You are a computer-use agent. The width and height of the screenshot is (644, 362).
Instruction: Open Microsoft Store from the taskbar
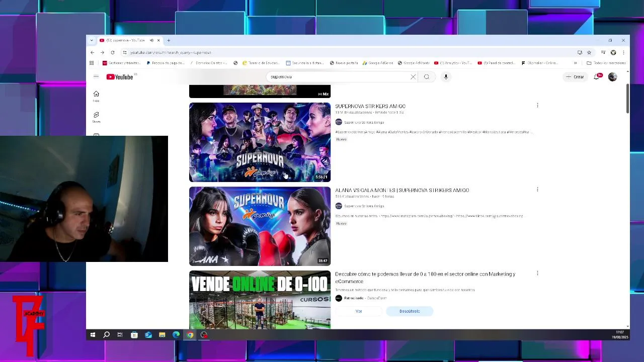[134, 335]
